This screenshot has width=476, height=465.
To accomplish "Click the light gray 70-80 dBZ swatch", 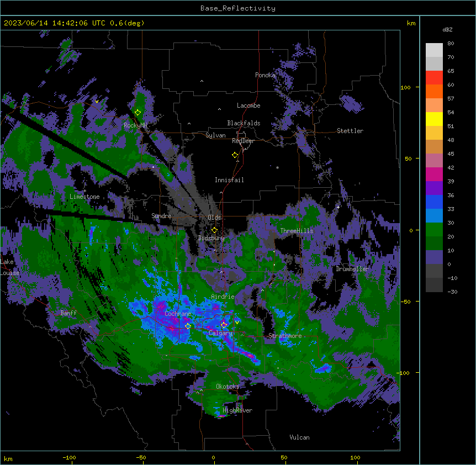I will pyautogui.click(x=434, y=50).
